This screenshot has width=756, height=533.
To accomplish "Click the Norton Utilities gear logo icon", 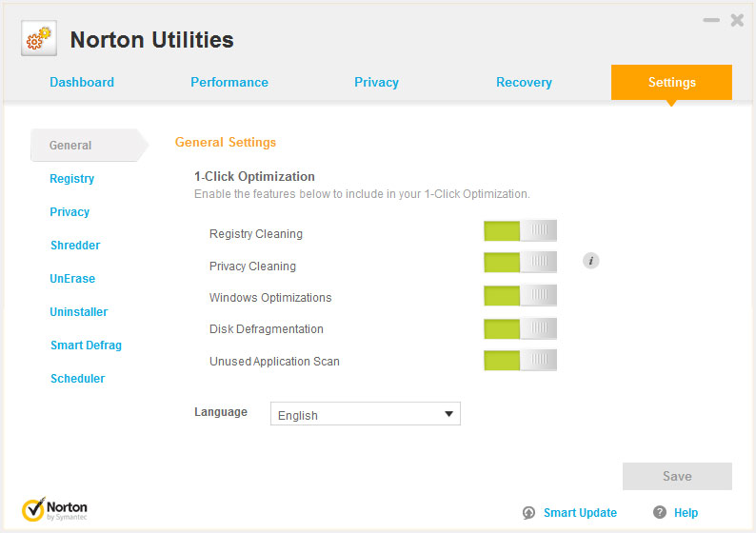I will click(x=39, y=39).
